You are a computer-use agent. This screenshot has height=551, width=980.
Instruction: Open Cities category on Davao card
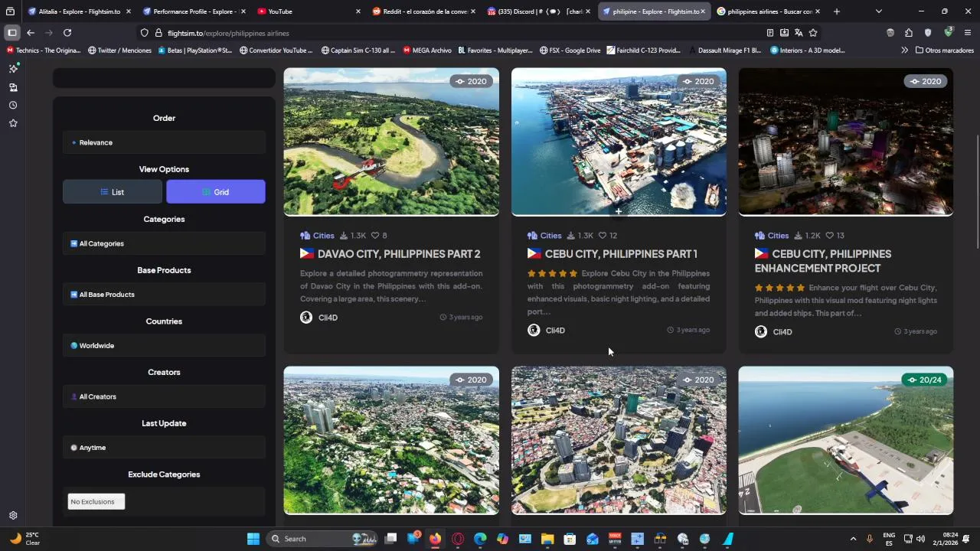click(x=317, y=236)
